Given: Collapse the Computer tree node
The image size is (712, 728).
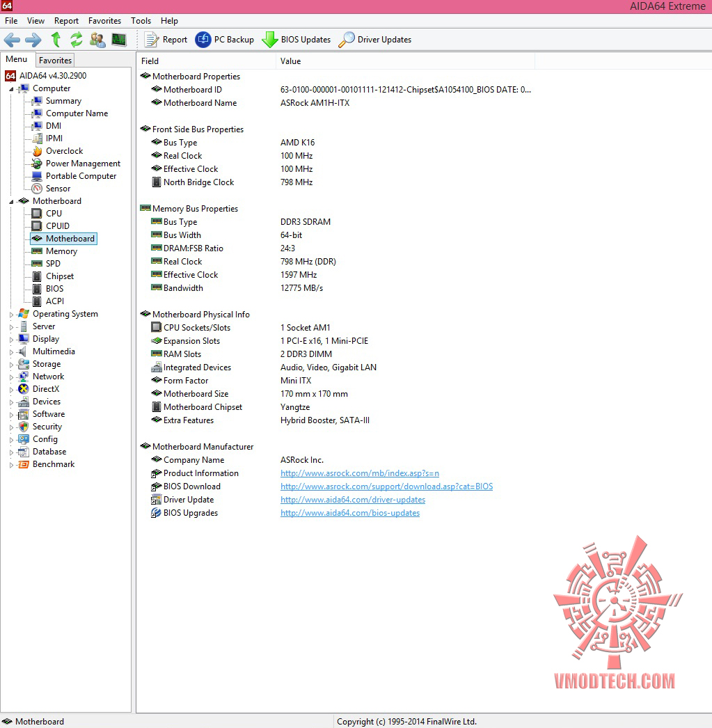Looking at the screenshot, I should [x=11, y=88].
